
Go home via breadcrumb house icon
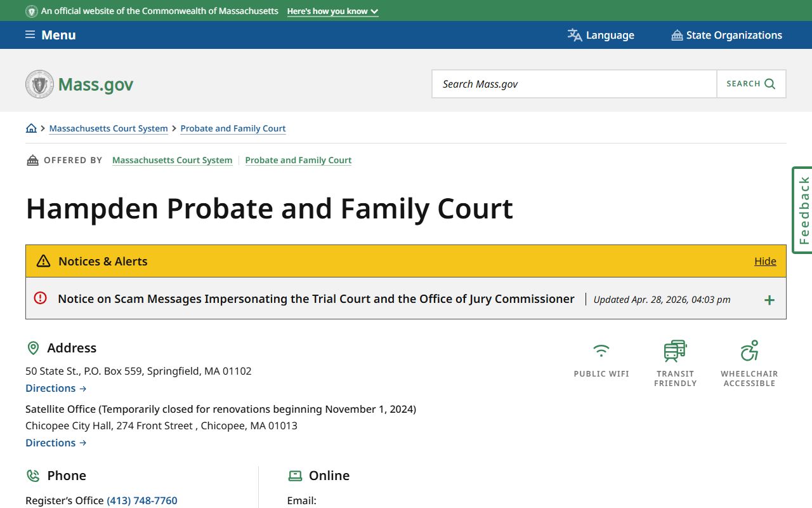(x=31, y=128)
